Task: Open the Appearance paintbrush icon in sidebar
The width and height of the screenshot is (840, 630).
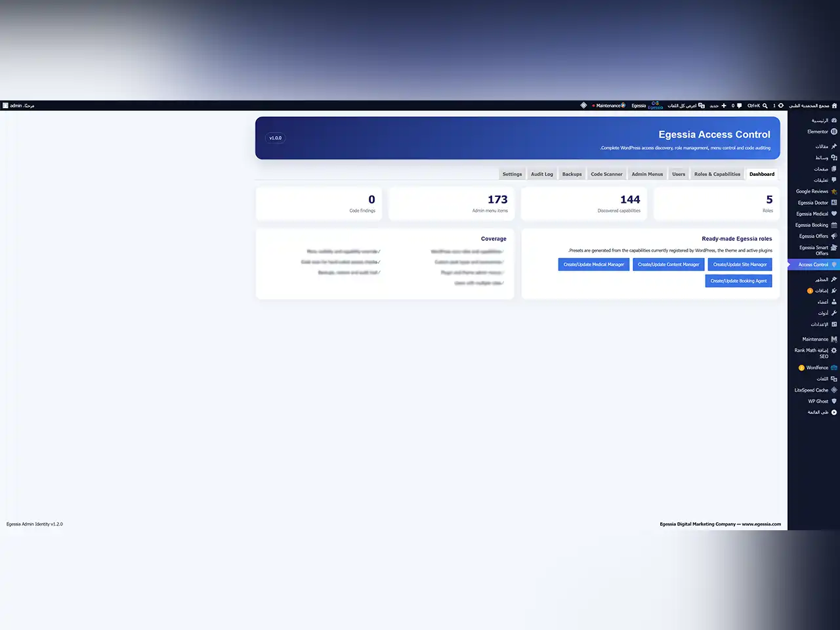Action: (834, 280)
